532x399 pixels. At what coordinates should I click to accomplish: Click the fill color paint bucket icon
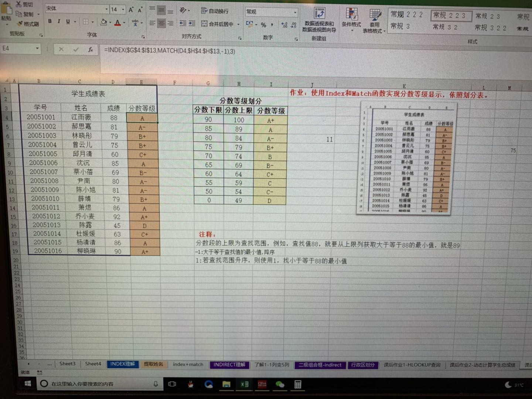tap(103, 22)
